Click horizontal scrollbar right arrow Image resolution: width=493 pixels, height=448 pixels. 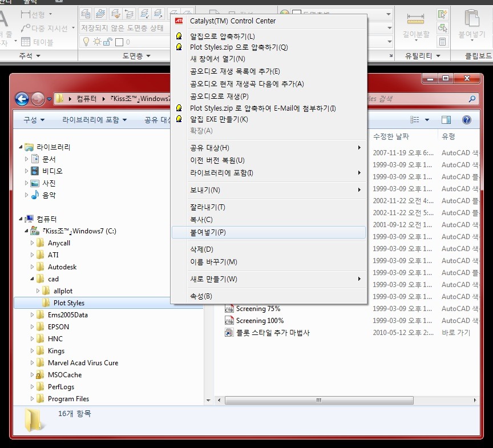(x=475, y=400)
